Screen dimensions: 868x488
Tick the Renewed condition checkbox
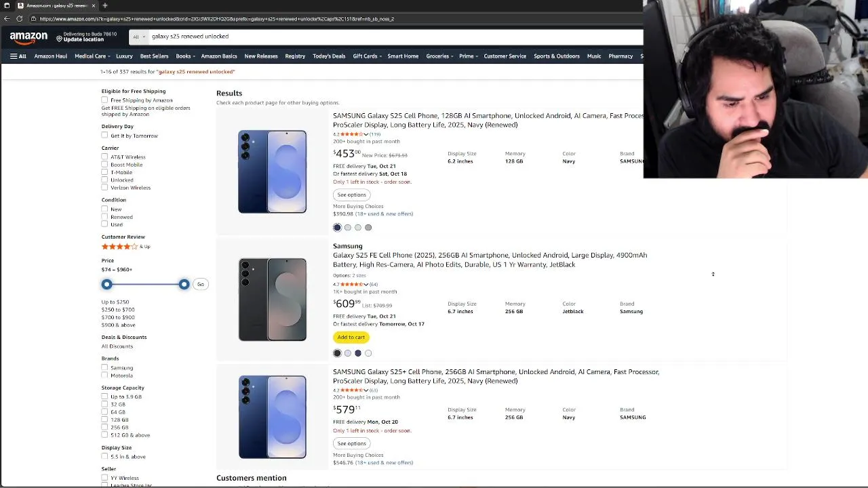click(105, 217)
